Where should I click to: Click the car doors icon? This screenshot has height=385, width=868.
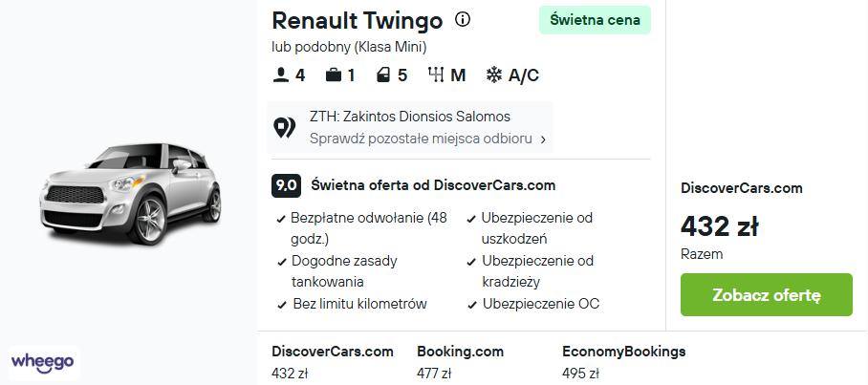coord(383,75)
